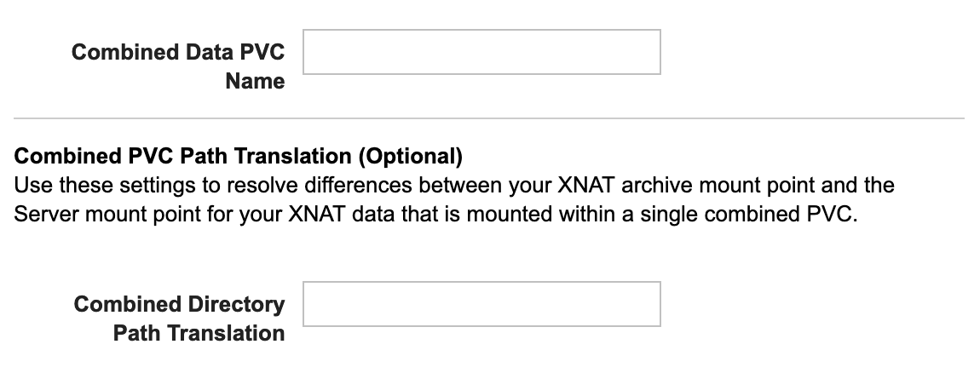Click "Path Translation" on the lower label's second line
The image size is (980, 373).
click(199, 333)
